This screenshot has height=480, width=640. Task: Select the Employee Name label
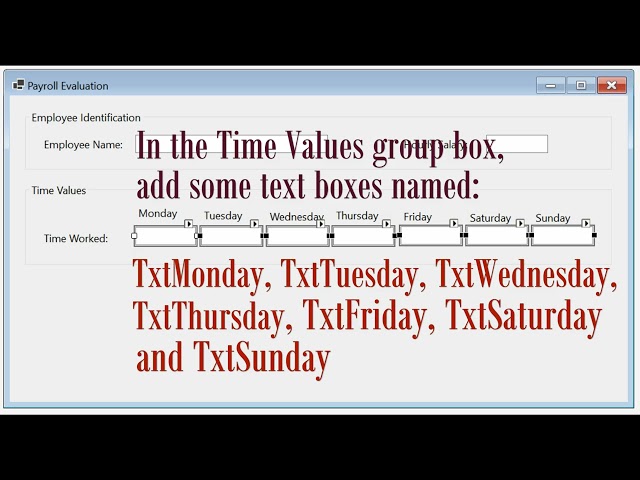[x=83, y=144]
